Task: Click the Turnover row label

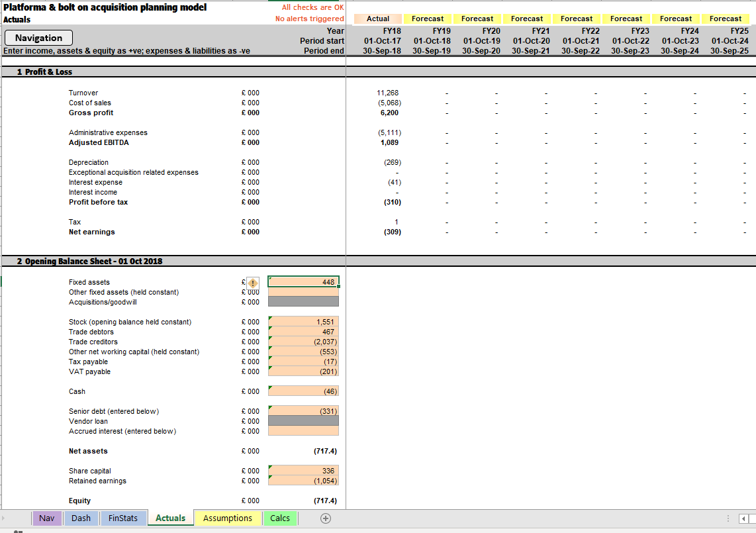Action: [83, 93]
